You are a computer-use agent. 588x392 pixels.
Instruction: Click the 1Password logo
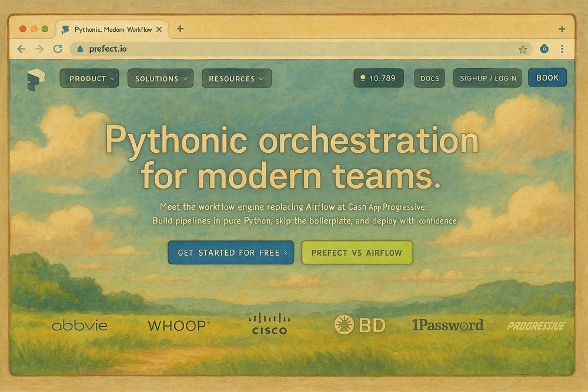pos(447,325)
